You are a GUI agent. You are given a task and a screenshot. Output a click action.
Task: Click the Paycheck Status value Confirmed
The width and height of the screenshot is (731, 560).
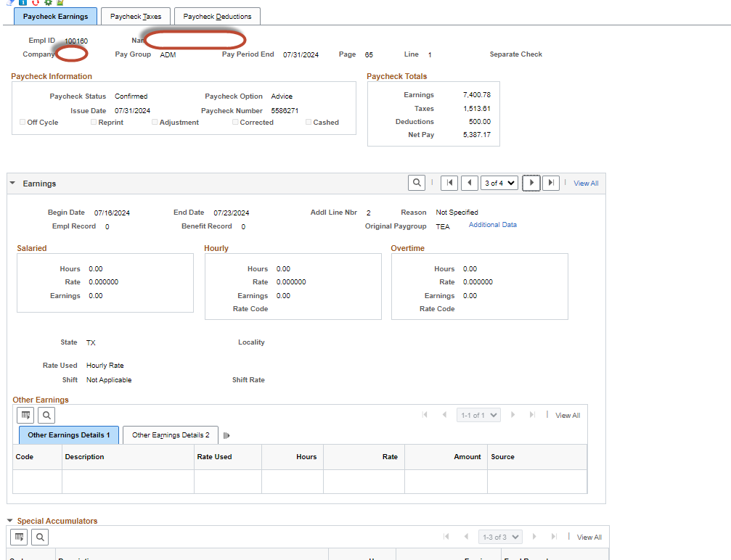(131, 96)
